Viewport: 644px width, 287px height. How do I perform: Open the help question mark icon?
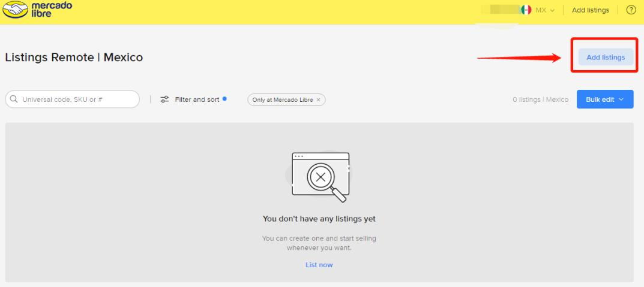tap(631, 10)
